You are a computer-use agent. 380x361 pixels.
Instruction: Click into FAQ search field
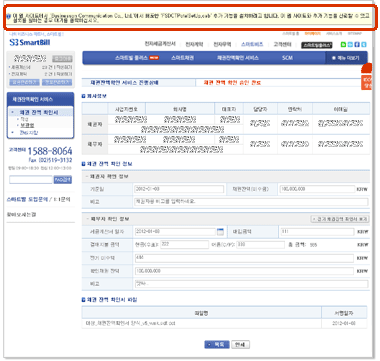tap(31, 180)
